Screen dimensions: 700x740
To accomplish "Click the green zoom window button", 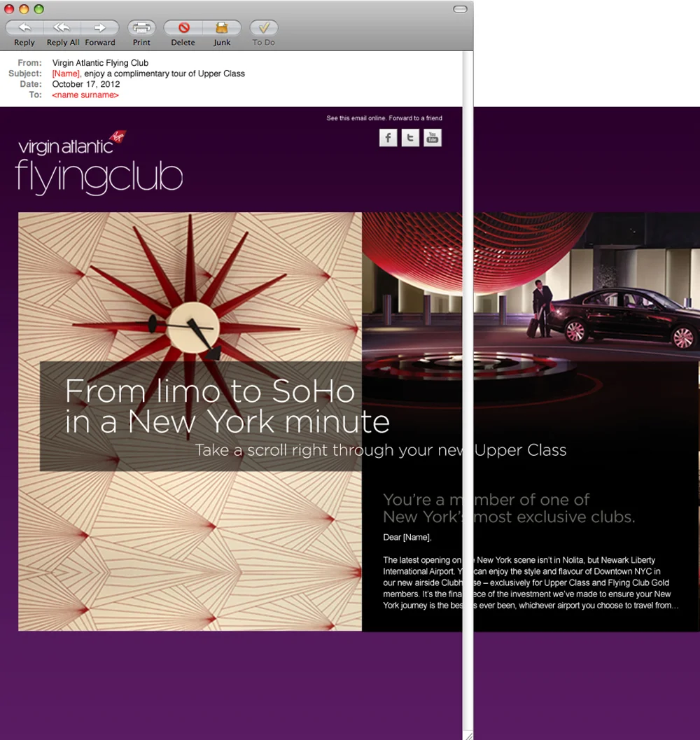I will [x=39, y=9].
